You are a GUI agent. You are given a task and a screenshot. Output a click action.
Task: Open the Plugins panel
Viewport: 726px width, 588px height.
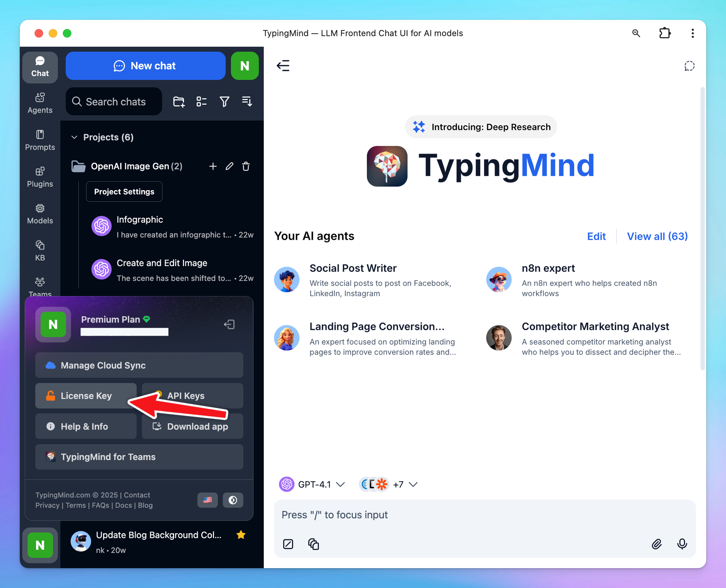[x=40, y=176]
